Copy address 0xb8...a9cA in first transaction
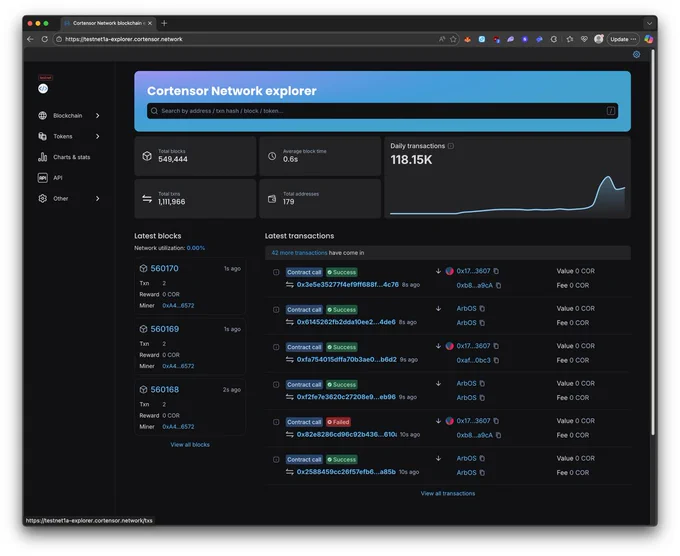Image resolution: width=680 pixels, height=556 pixels. click(498, 285)
